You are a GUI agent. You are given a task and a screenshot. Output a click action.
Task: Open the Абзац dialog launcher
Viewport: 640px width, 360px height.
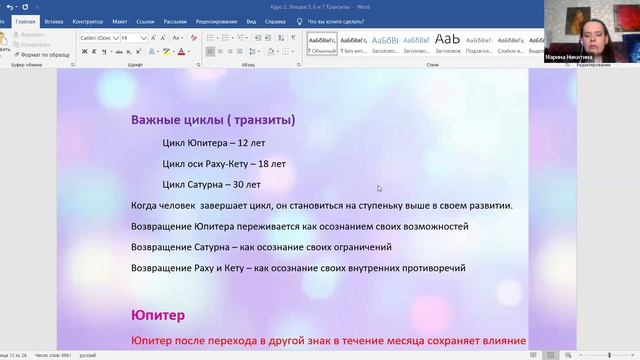tap(299, 65)
